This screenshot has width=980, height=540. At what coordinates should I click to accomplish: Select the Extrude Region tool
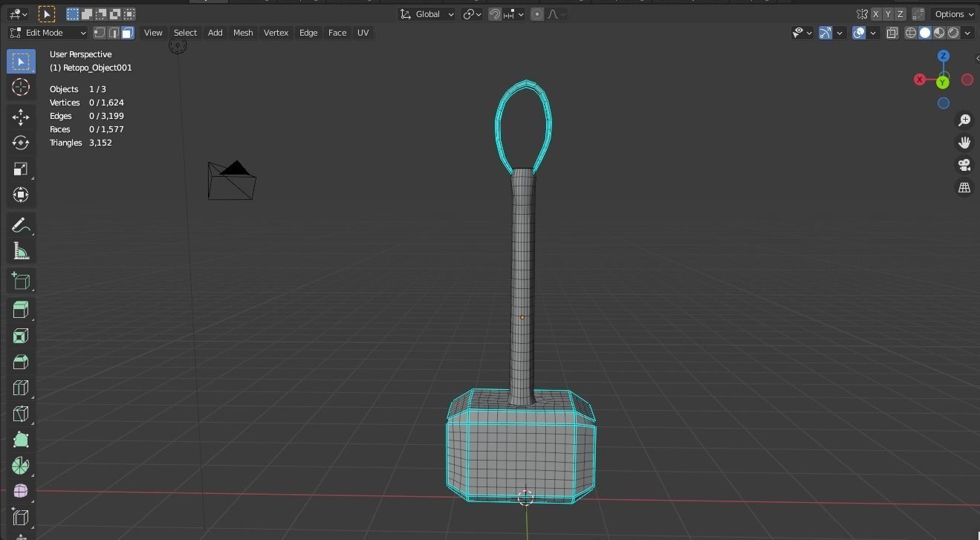click(21, 310)
